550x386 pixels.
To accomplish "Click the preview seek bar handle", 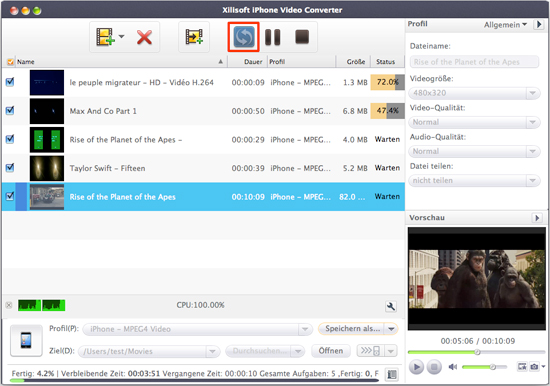I will tap(477, 352).
